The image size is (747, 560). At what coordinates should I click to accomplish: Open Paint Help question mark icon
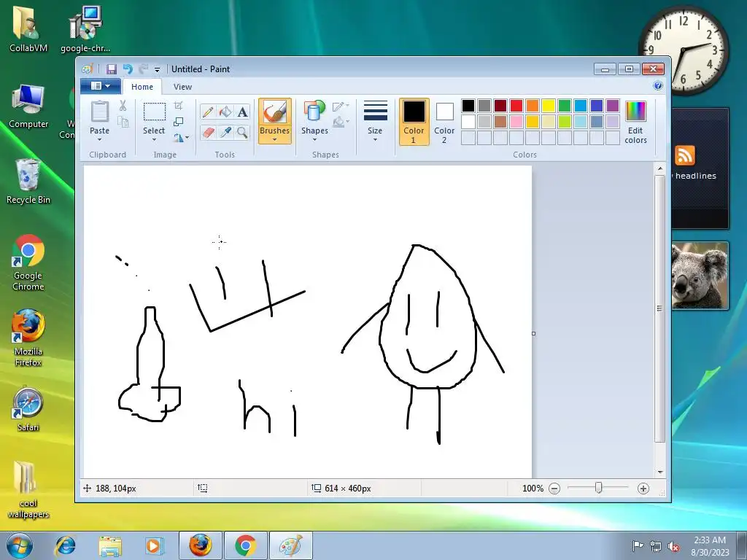pyautogui.click(x=658, y=86)
